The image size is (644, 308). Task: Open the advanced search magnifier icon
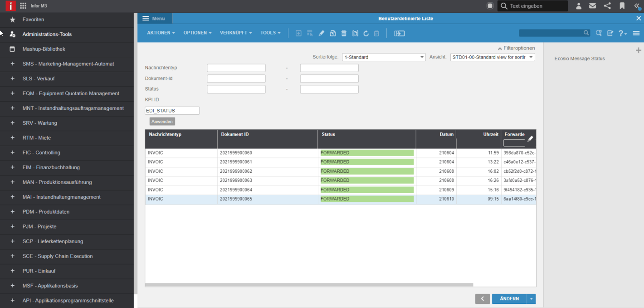coord(599,33)
